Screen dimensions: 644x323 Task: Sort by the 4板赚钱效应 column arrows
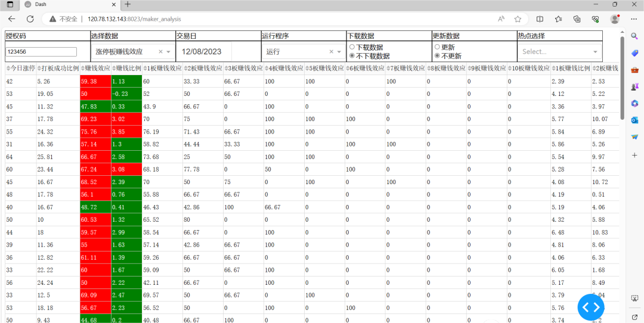coord(267,69)
